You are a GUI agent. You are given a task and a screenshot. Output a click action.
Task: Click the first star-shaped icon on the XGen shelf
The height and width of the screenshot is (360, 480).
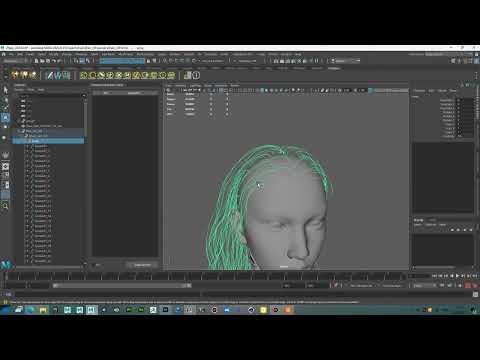pyautogui.click(x=15, y=75)
